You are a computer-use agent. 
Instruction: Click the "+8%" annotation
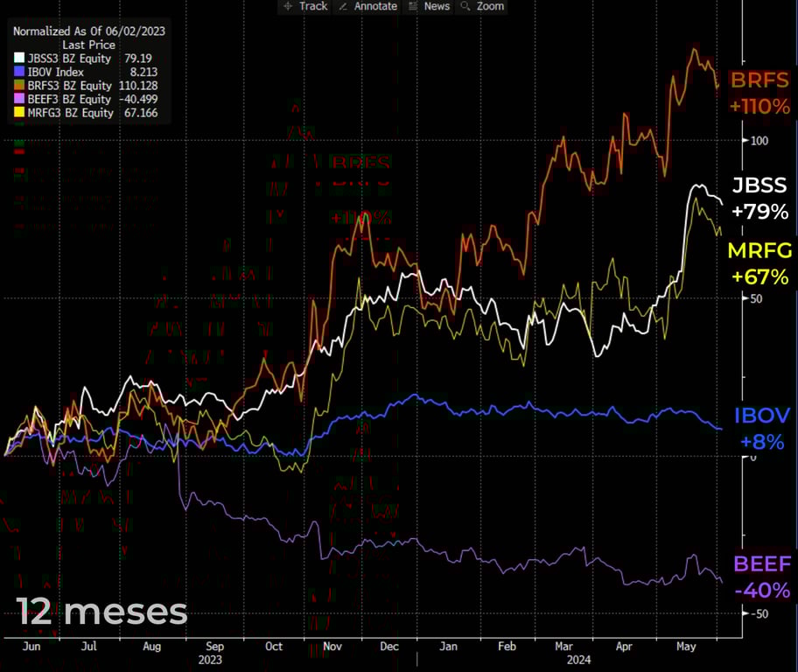pyautogui.click(x=762, y=442)
